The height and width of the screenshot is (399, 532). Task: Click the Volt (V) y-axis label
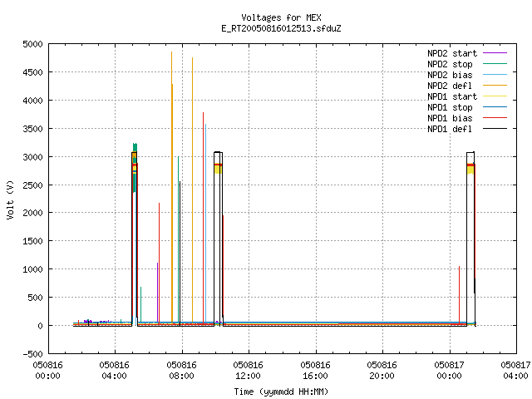[11, 199]
